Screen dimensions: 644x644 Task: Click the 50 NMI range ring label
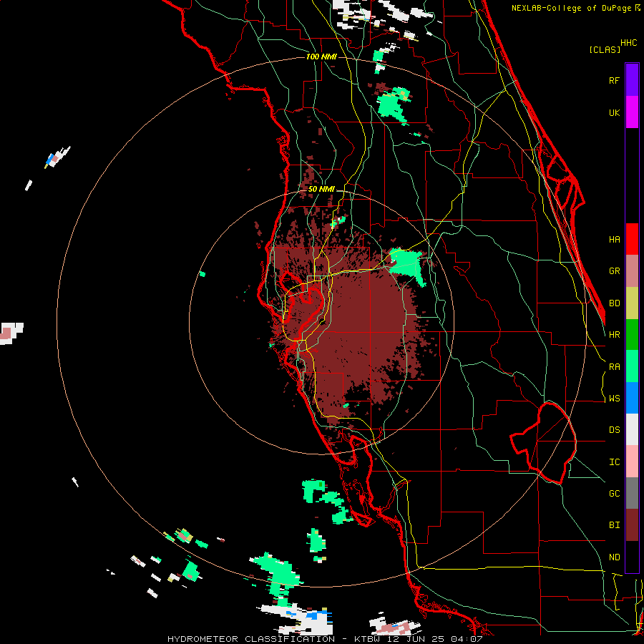click(321, 189)
